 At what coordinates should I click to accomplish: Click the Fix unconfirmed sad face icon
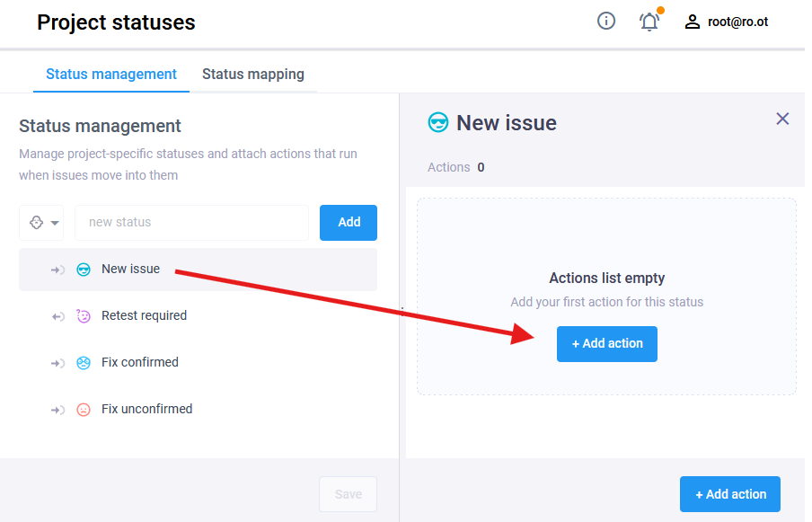coord(84,410)
